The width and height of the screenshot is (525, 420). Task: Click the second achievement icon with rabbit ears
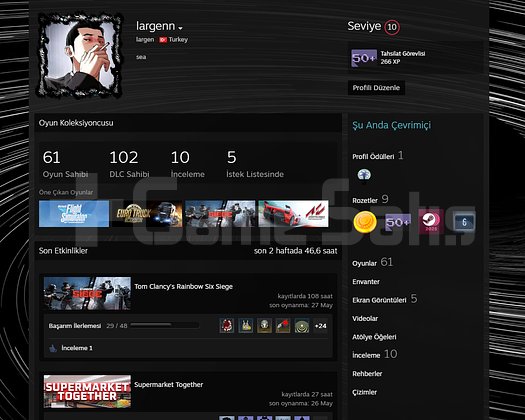(245, 326)
